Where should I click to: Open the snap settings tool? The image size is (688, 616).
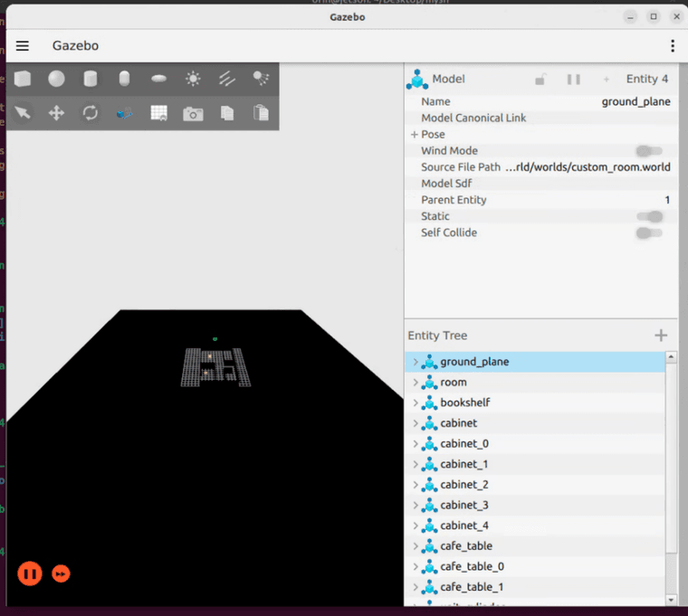pos(125,114)
